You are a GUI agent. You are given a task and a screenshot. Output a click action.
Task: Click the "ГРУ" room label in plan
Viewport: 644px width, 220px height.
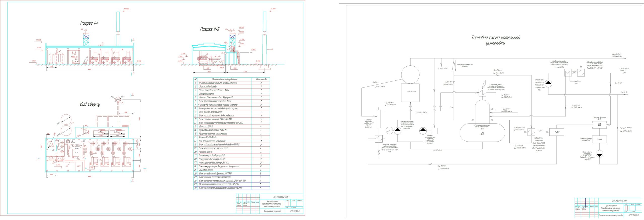coord(79,166)
